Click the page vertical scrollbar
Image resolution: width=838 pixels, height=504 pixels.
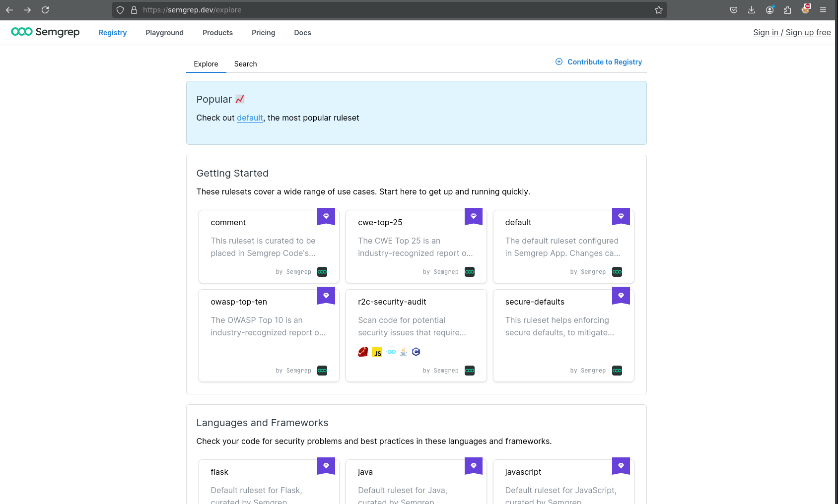click(x=837, y=262)
